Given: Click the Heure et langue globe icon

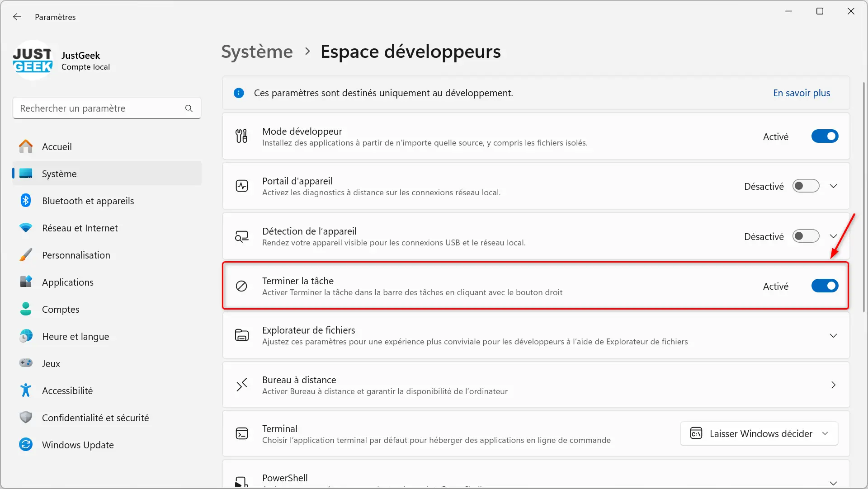Looking at the screenshot, I should click(x=26, y=336).
